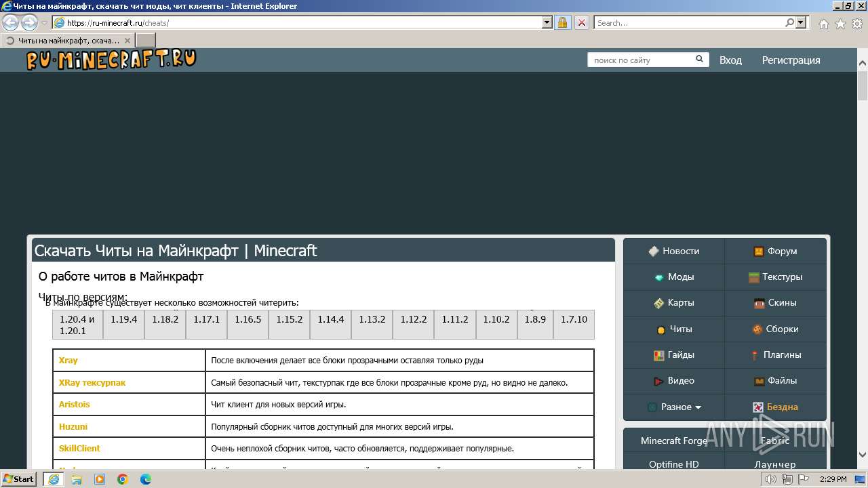Screen dimensions: 868x488
Task: Click the IE Back navigation button
Action: (x=10, y=23)
